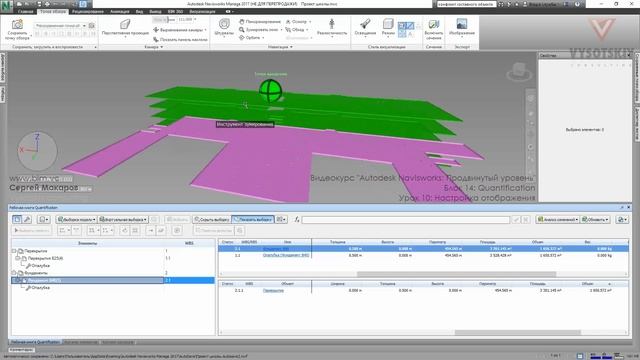Screen dimensions: 640x360
Task: Click the Периметр column header in upper table
Action: click(438, 242)
